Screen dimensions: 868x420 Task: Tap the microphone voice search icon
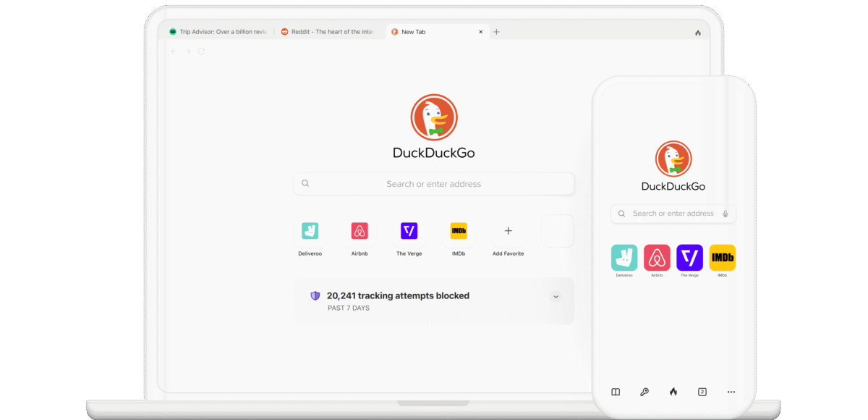tap(726, 214)
